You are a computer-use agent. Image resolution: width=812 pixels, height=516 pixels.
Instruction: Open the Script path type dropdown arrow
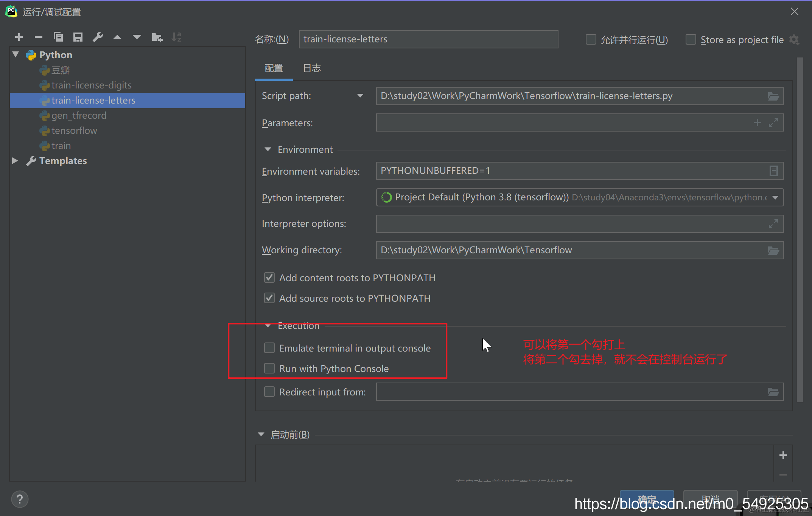(x=360, y=96)
